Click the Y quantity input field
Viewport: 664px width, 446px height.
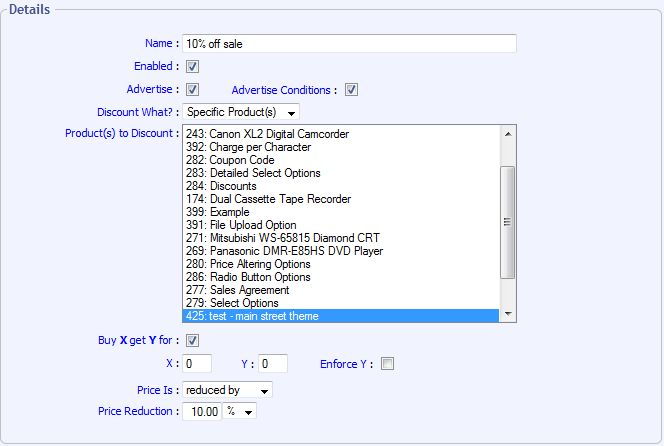tap(273, 364)
